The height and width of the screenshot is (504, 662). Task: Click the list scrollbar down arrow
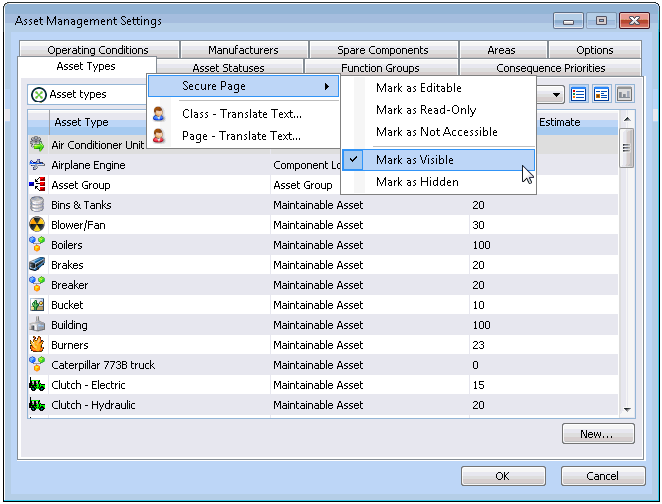point(627,409)
